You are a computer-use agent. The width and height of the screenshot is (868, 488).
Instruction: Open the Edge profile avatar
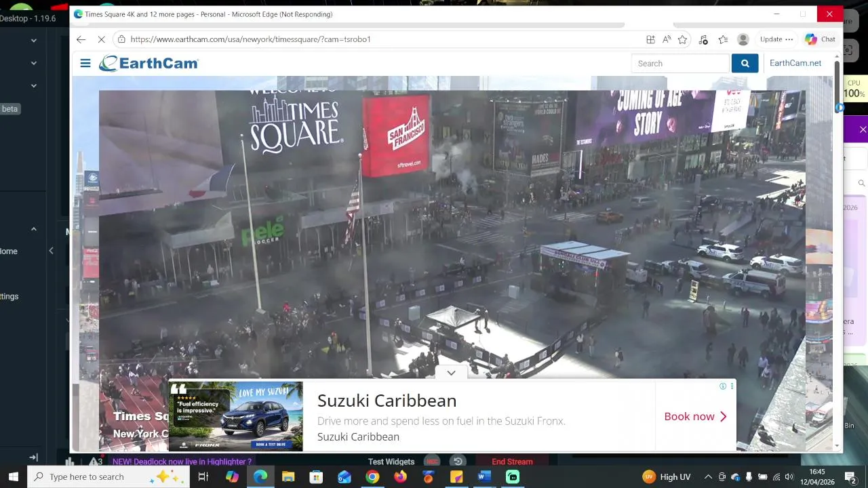pyautogui.click(x=743, y=39)
